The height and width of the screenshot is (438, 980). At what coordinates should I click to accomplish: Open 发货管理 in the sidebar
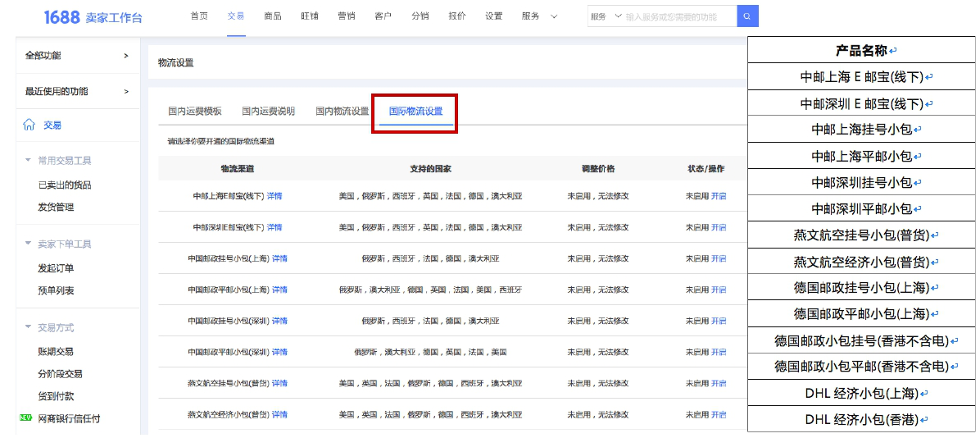tap(56, 208)
